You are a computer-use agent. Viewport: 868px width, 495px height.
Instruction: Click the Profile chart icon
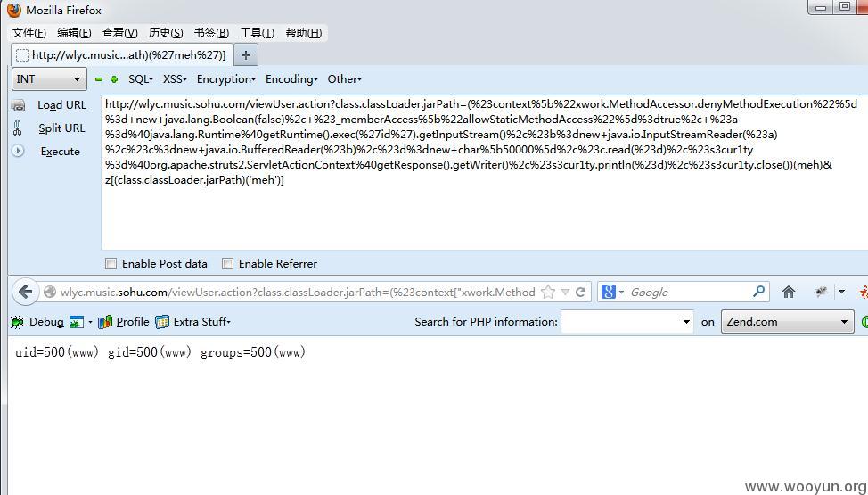pos(105,322)
